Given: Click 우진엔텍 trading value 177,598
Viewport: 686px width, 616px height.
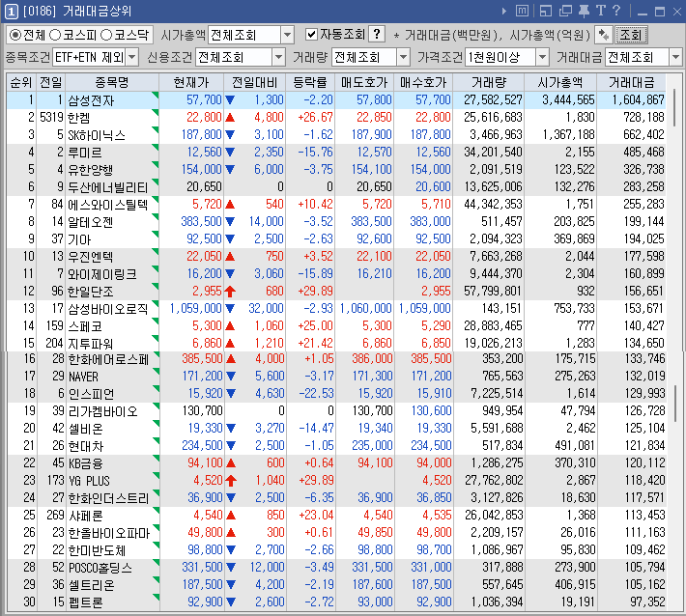Looking at the screenshot, I should coord(644,256).
